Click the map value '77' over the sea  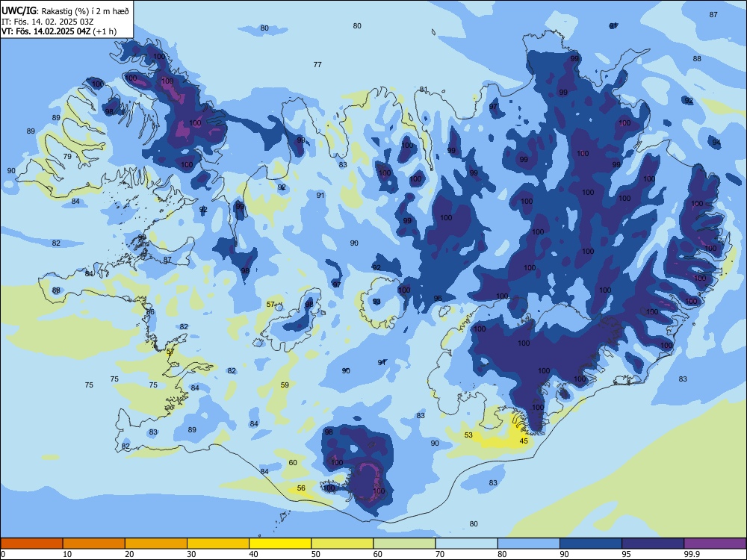[x=317, y=64]
